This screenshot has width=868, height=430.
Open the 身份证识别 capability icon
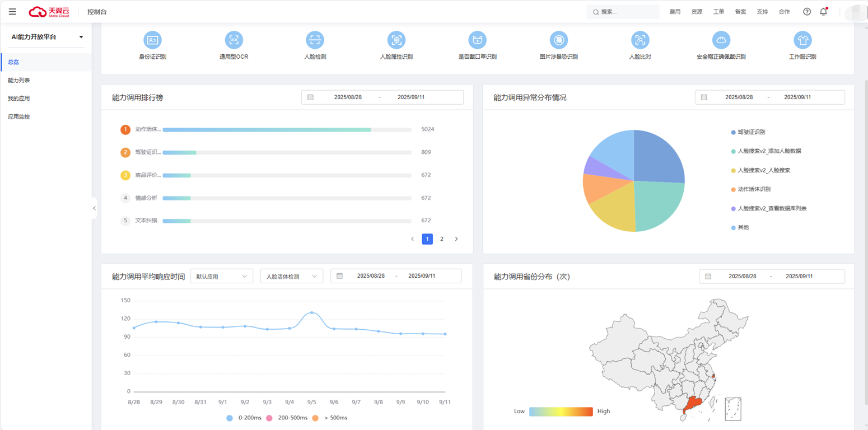[x=152, y=40]
